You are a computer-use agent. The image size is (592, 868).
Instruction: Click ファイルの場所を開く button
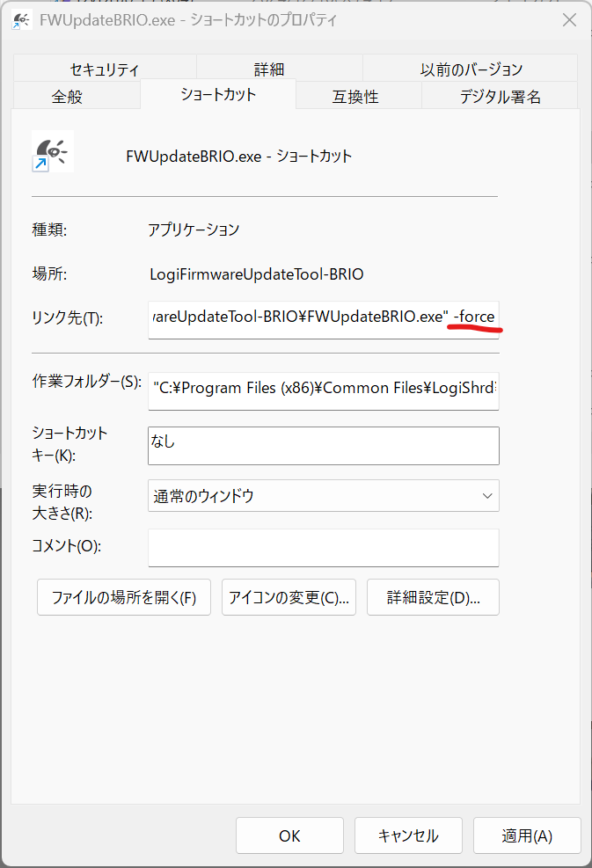(124, 597)
